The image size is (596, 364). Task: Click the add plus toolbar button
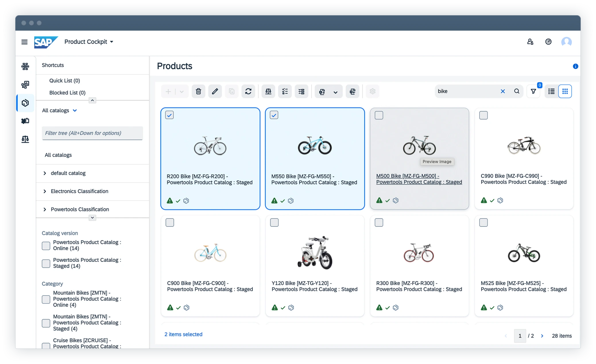168,91
